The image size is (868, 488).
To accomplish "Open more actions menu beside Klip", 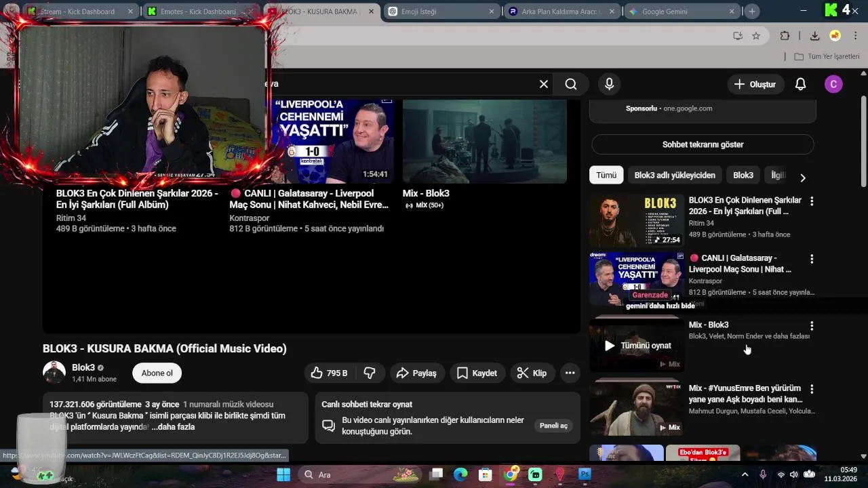I will pos(570,373).
